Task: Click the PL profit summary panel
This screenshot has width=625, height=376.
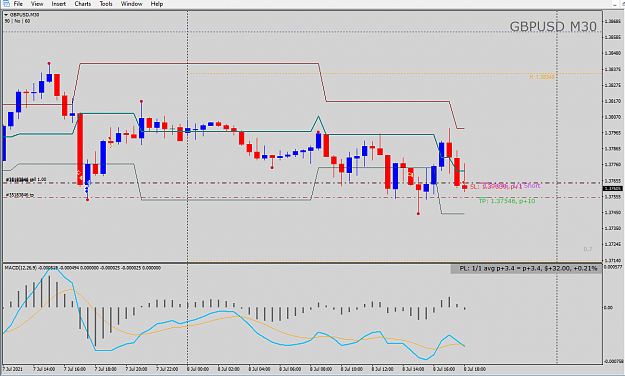Action: pos(526,268)
